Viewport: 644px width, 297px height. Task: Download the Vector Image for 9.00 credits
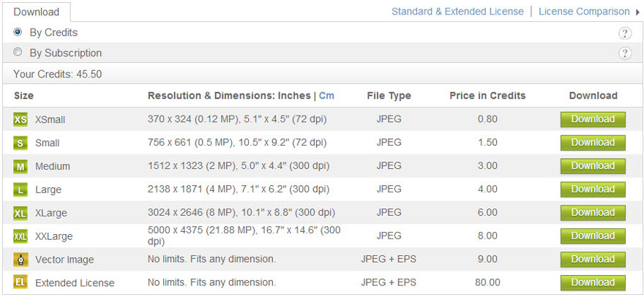593,260
